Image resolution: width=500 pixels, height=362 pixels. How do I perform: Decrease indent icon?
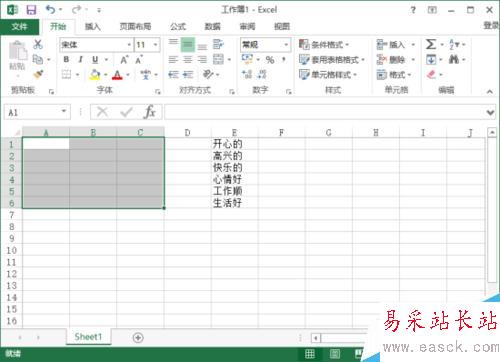pyautogui.click(x=173, y=74)
